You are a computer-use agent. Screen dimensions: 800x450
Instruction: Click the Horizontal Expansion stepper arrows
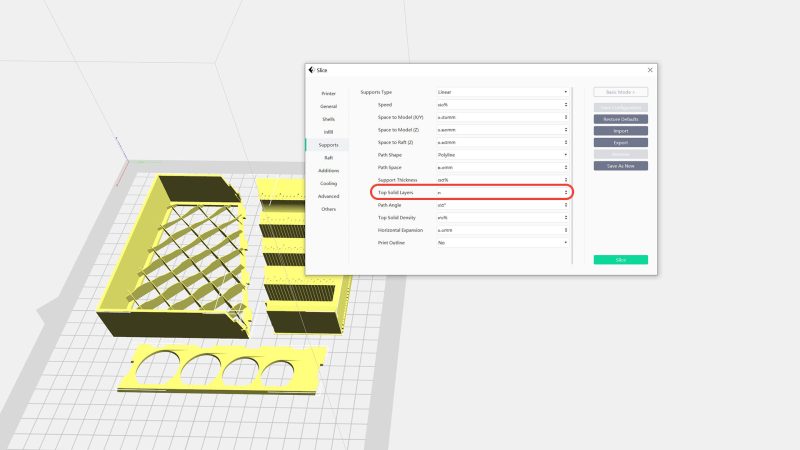tap(566, 230)
